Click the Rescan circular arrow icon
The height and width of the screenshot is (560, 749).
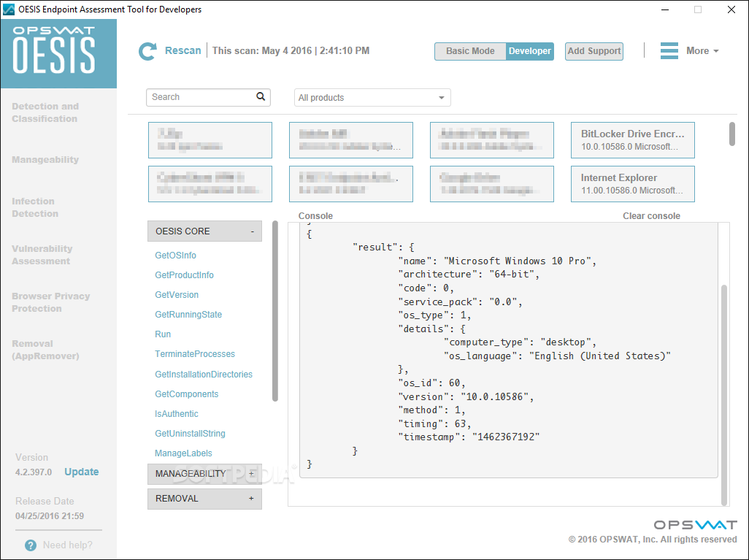[147, 51]
